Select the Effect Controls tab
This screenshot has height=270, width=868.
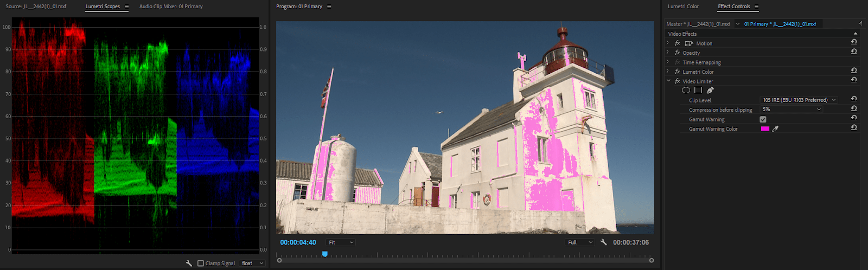pos(734,7)
